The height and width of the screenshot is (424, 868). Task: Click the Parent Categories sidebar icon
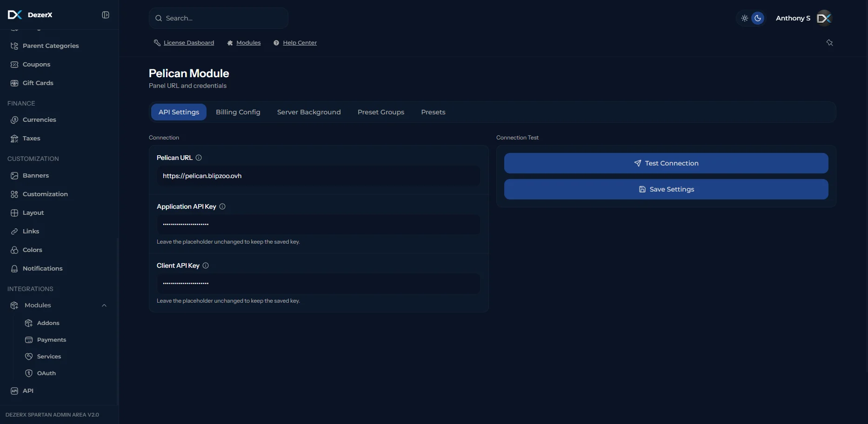[x=14, y=46]
